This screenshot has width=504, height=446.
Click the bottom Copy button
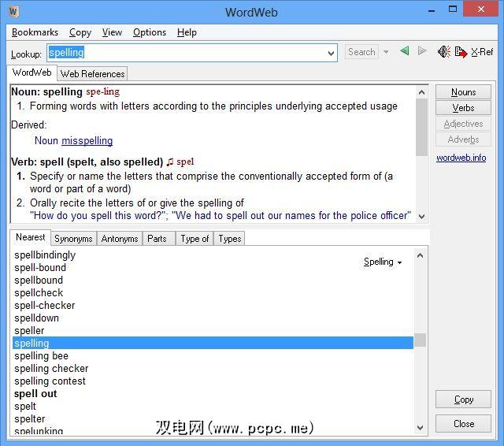point(463,400)
